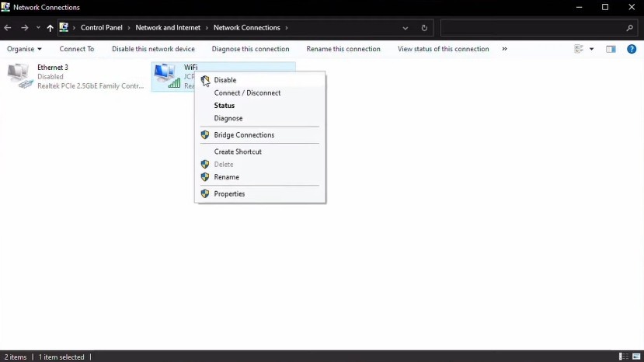The image size is (644, 362).
Task: Expand the toolbar overflow chevron
Action: point(504,49)
